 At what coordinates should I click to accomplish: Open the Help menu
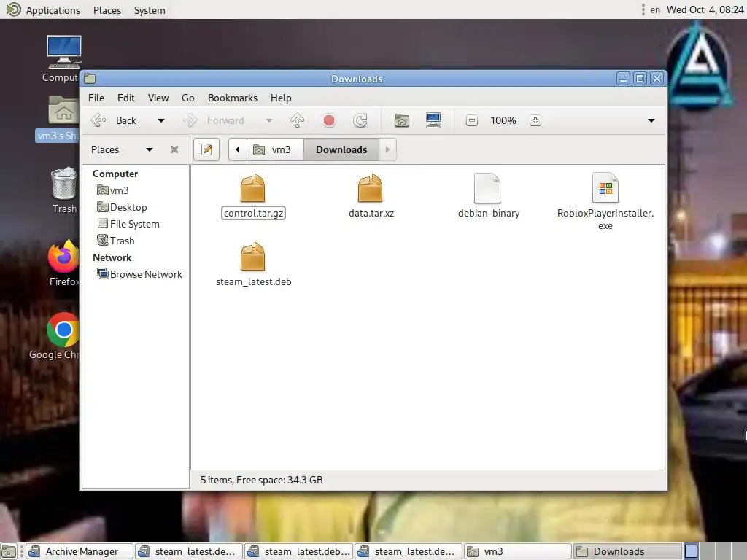click(x=281, y=98)
